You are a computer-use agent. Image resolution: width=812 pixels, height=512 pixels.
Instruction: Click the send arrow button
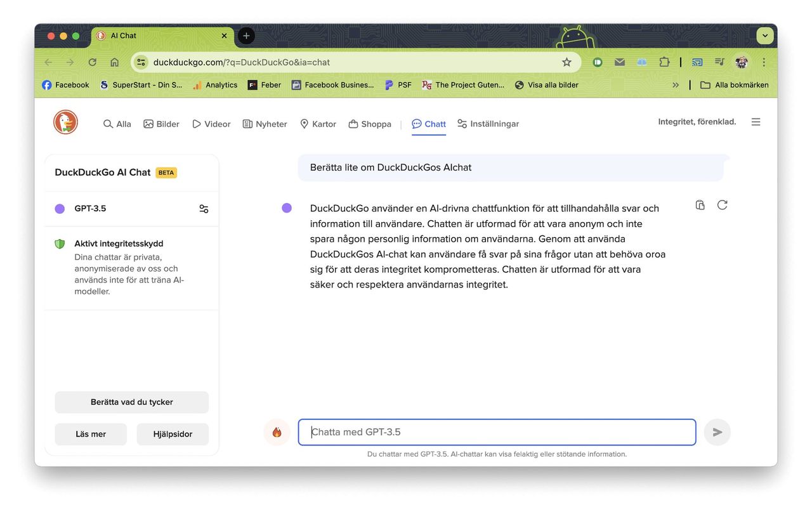717,432
